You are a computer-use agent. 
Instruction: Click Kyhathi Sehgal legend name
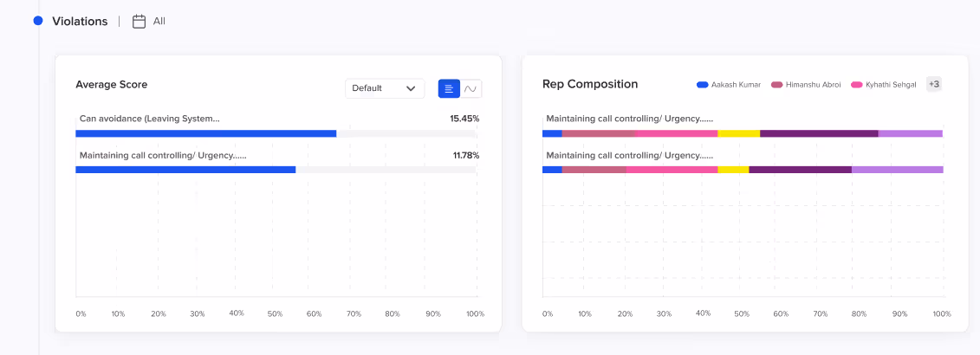[892, 84]
